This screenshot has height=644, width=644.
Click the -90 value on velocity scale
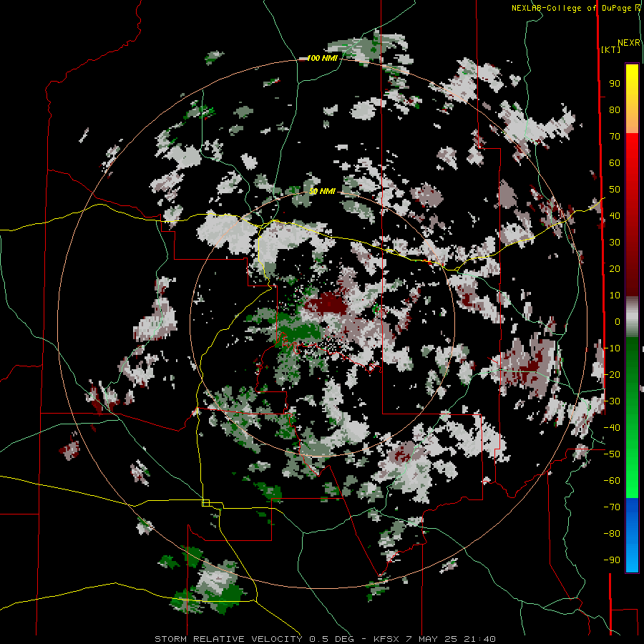[x=612, y=560]
